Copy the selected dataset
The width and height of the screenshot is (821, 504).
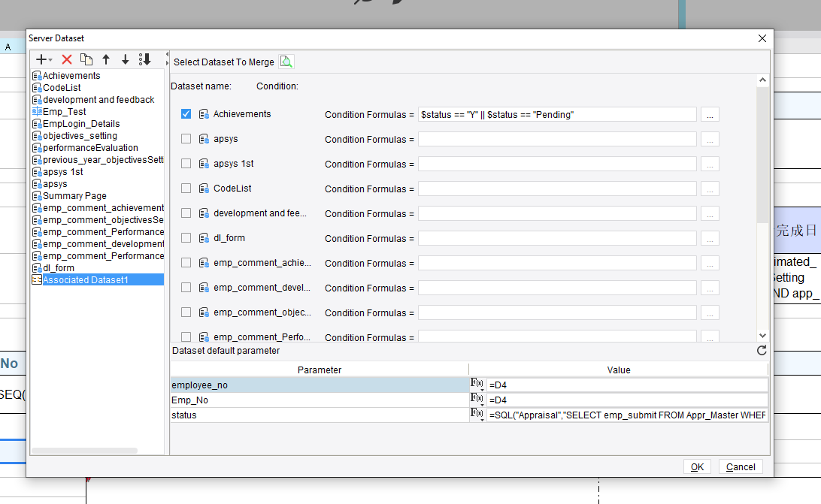[x=86, y=59]
